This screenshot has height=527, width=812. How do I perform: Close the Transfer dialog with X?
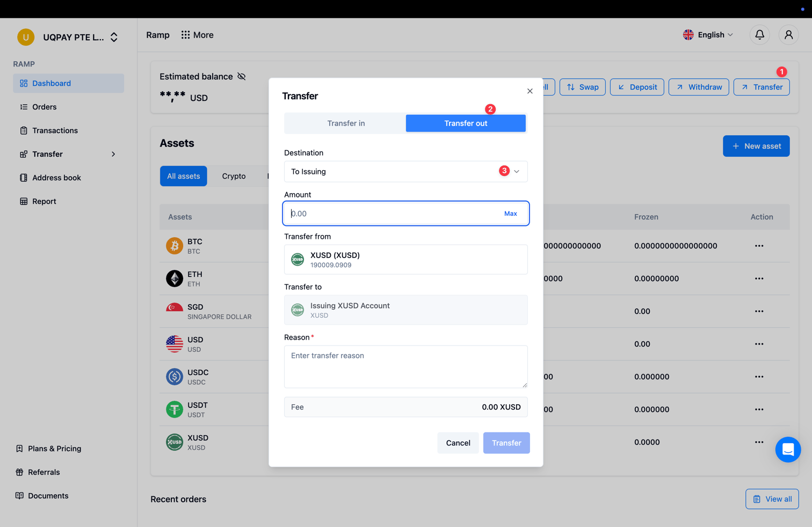(530, 91)
